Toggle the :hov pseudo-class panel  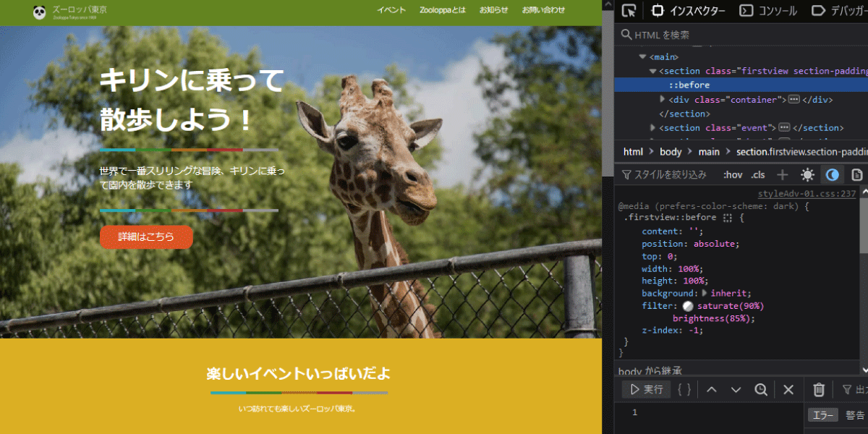(733, 174)
